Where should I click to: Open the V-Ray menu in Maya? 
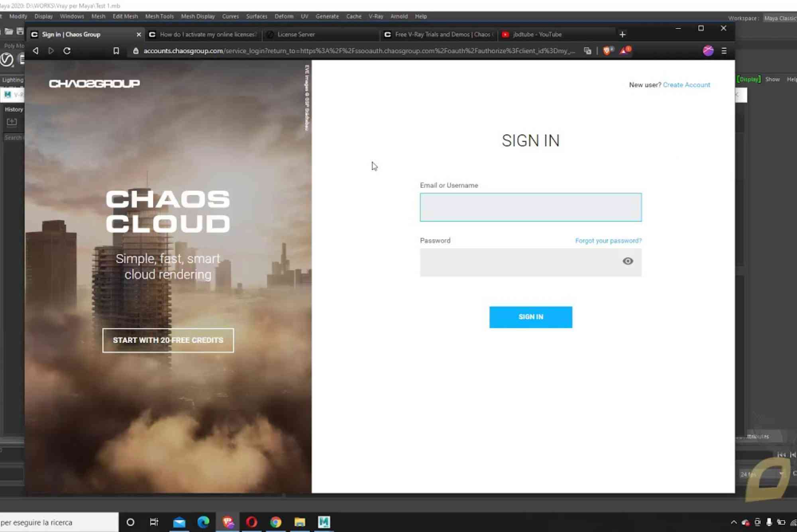tap(376, 16)
